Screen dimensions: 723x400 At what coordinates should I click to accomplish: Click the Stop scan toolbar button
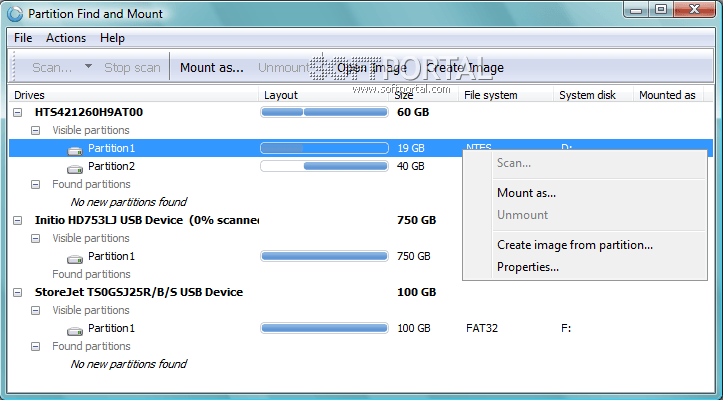132,67
